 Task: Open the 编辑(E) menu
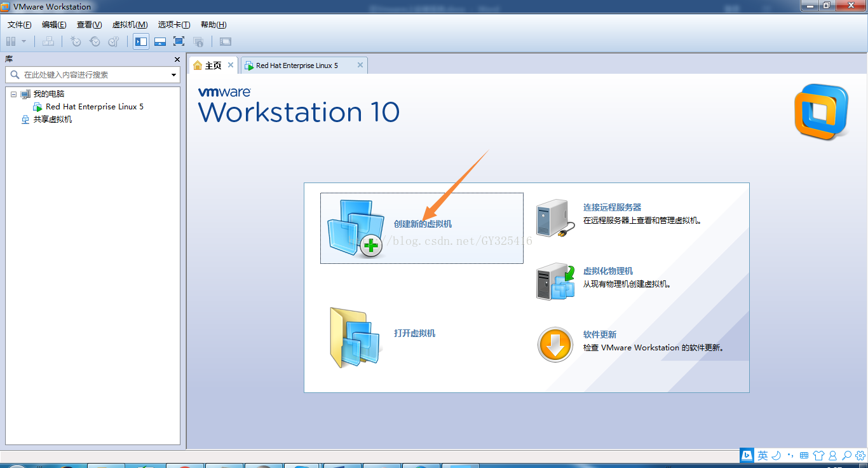[x=54, y=25]
